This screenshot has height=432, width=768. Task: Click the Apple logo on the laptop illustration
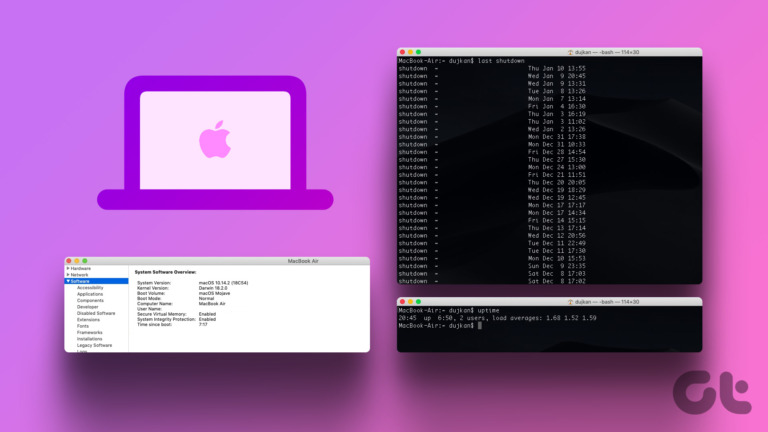(215, 139)
